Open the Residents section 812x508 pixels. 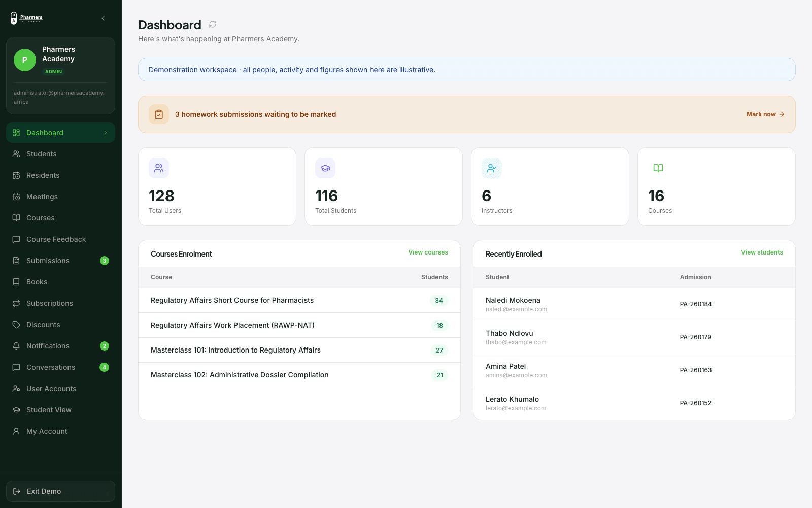[60, 175]
